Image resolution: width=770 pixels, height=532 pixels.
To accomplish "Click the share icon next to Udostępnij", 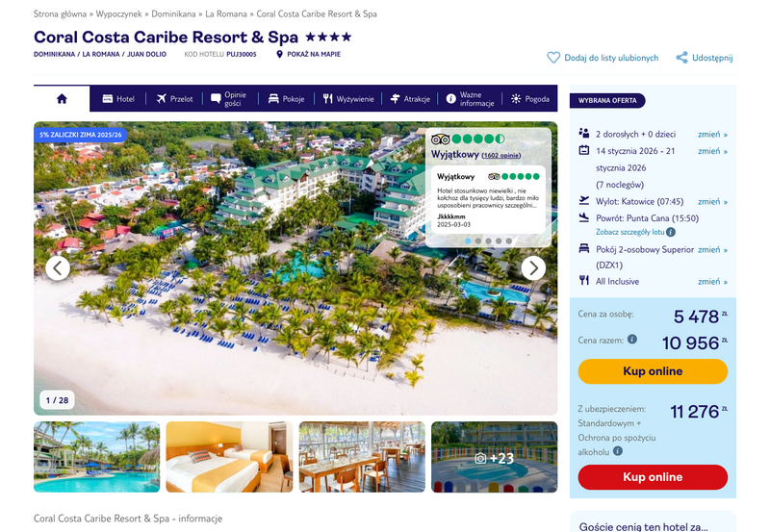I will [x=681, y=58].
